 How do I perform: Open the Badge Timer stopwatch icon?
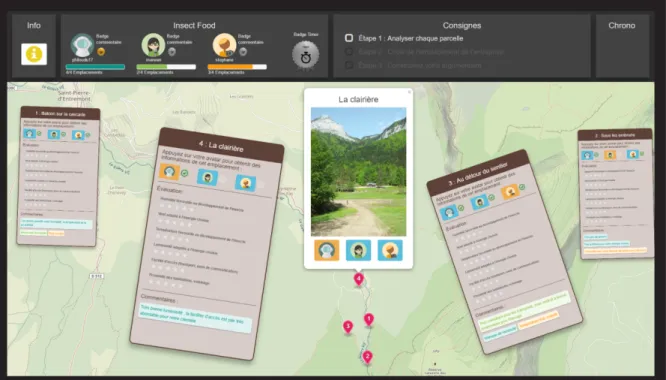point(305,55)
